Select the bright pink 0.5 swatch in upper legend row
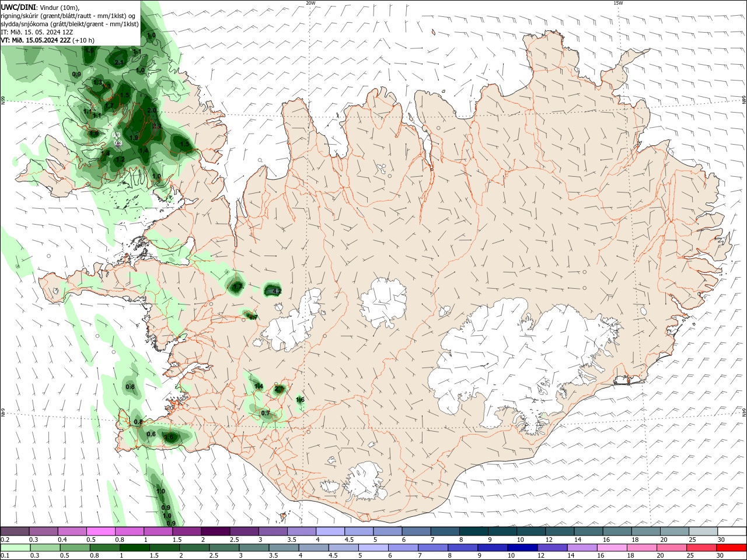747x560 pixels. [x=100, y=531]
